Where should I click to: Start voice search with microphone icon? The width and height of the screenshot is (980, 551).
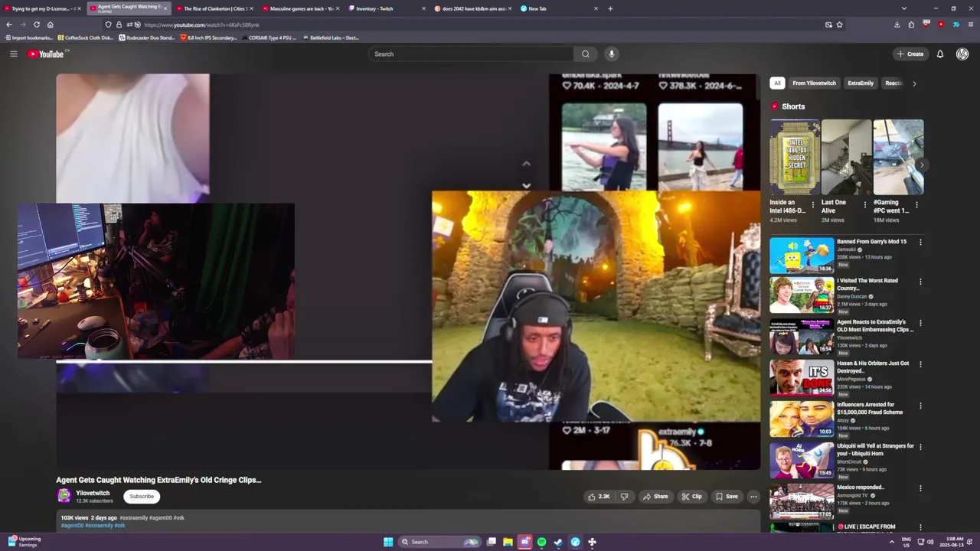point(611,54)
